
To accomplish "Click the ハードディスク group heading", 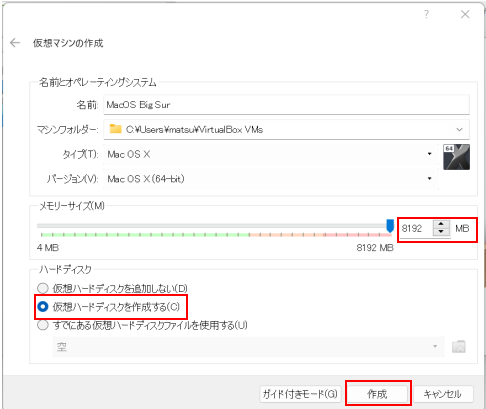I will [x=65, y=269].
